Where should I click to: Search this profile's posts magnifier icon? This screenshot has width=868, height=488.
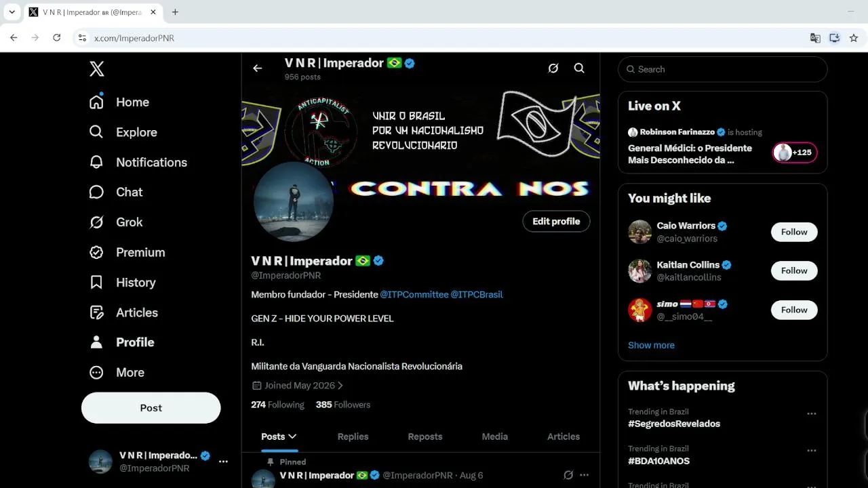tap(579, 68)
